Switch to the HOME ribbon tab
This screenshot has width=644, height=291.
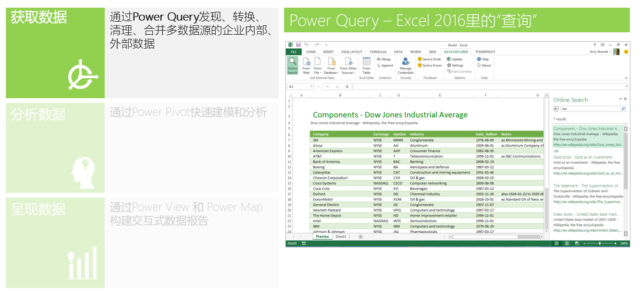click(x=311, y=52)
